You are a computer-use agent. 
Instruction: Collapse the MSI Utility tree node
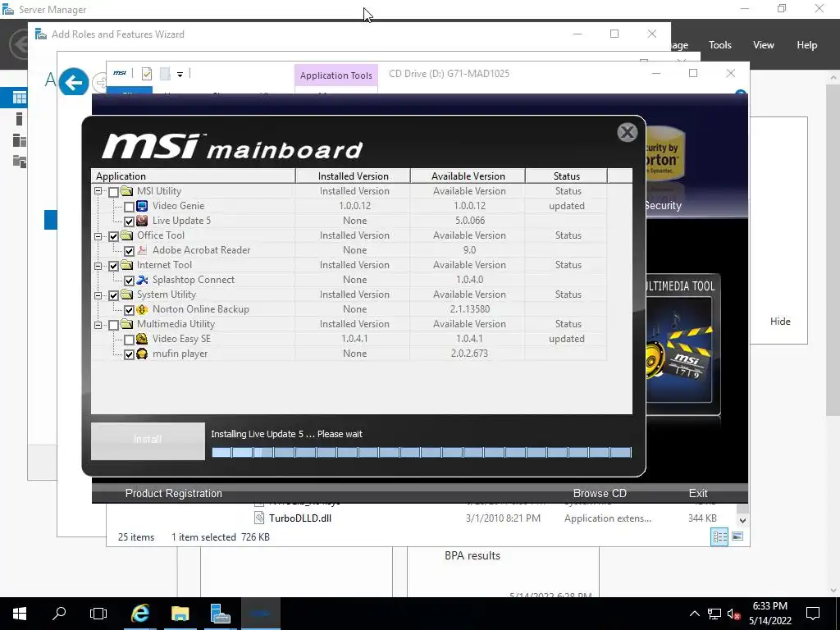[98, 191]
